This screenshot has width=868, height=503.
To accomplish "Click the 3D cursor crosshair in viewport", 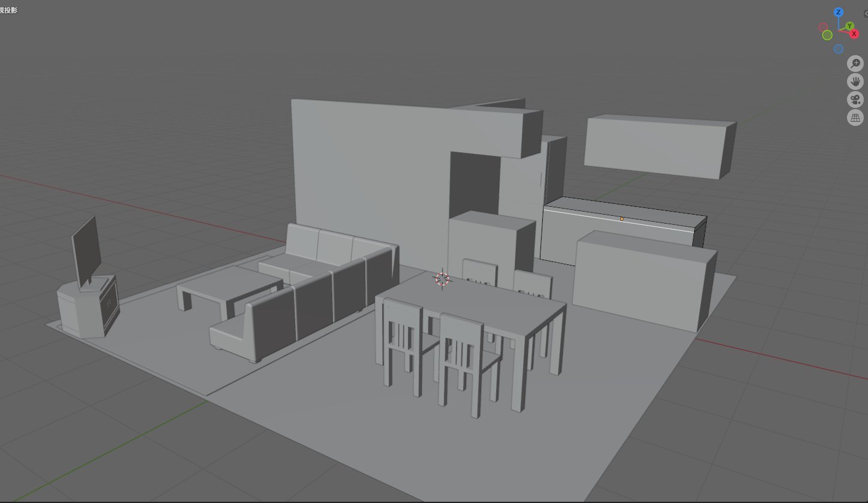I will 442,279.
